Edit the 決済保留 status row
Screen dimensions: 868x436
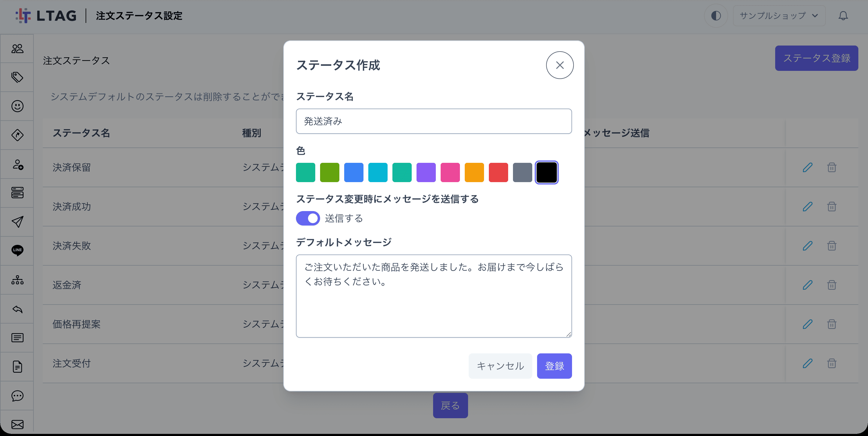tap(808, 167)
